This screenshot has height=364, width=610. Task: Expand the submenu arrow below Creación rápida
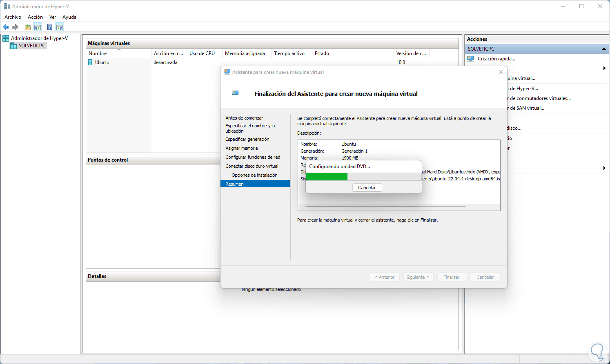tap(604, 68)
